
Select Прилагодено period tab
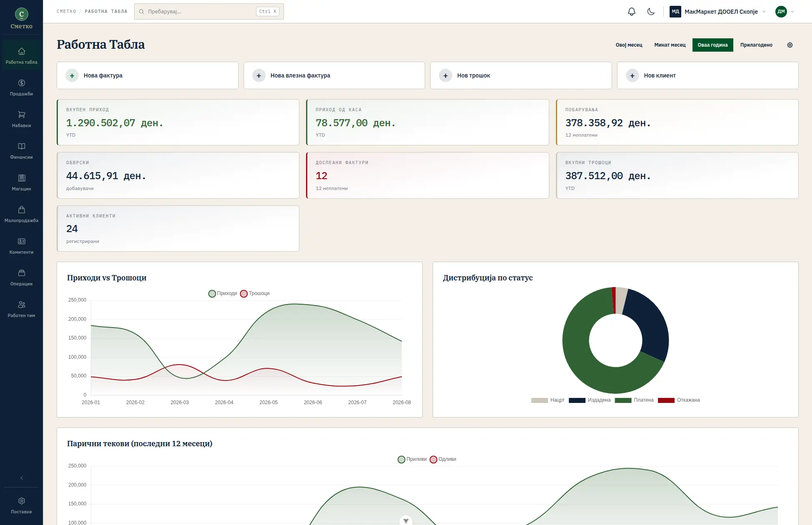pos(756,45)
